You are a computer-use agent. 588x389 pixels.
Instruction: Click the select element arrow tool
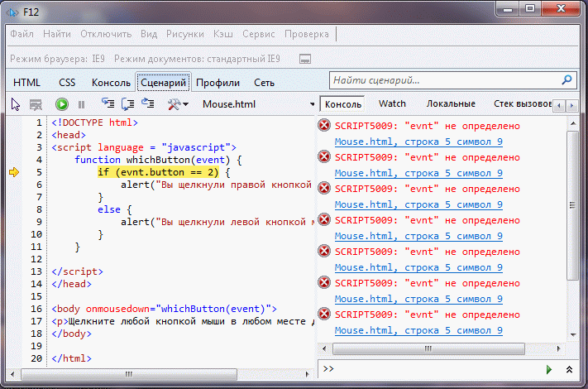click(15, 104)
